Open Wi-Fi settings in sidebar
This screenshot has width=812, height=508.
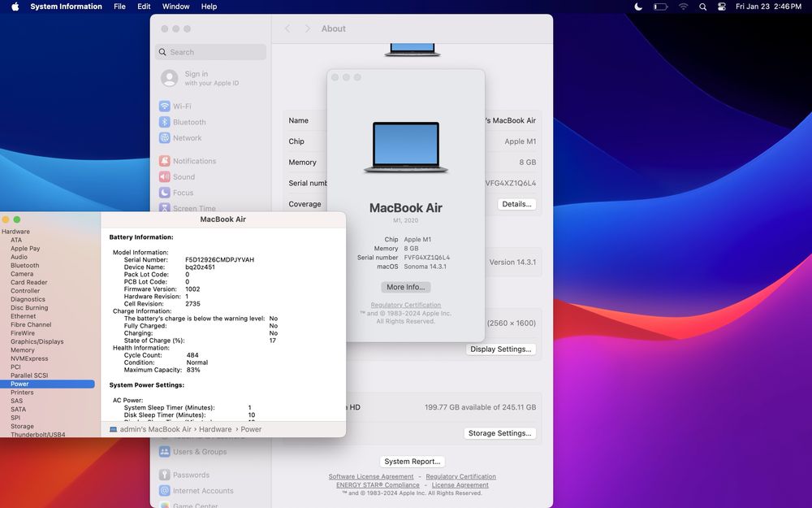pos(175,106)
